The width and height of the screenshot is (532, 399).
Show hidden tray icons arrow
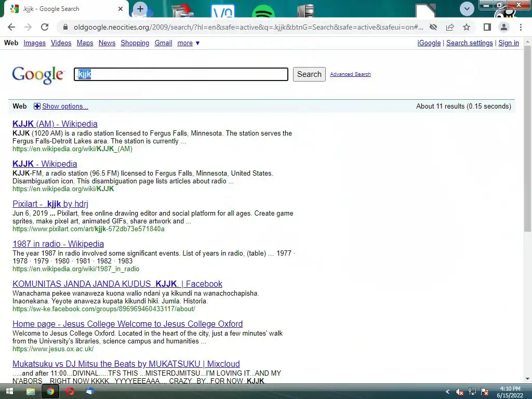(447, 392)
